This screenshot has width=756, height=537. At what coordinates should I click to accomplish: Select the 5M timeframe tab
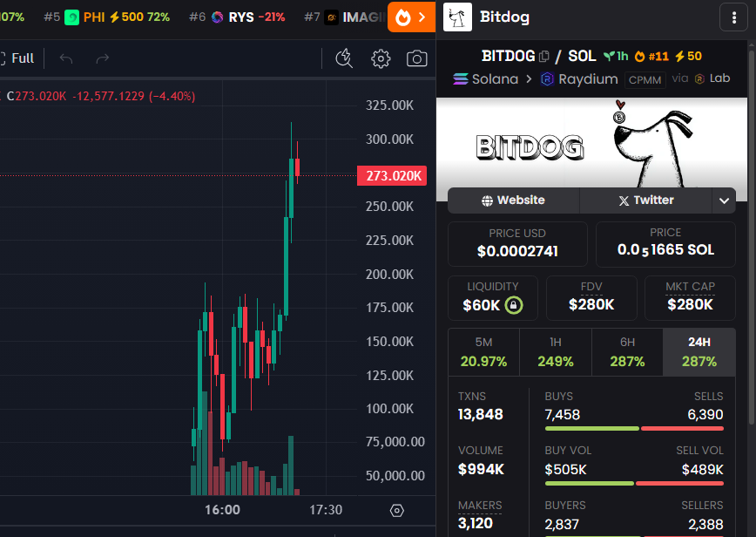(x=483, y=352)
